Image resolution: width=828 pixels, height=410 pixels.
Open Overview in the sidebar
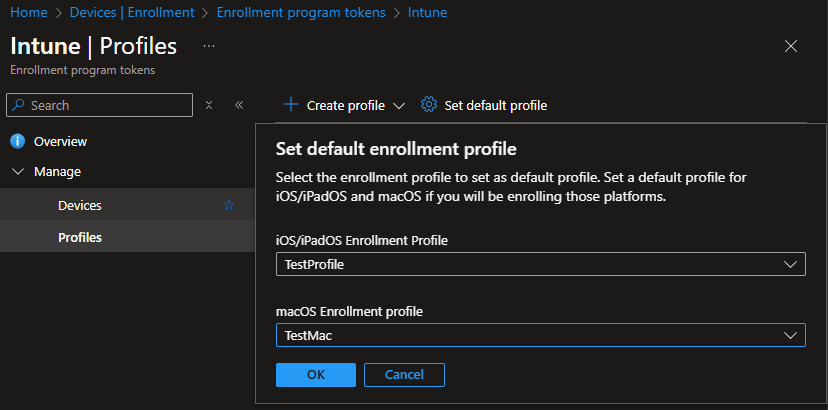coord(60,141)
